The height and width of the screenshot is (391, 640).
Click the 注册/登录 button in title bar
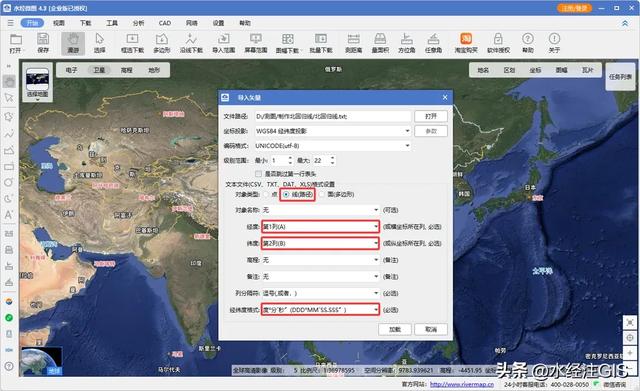point(574,8)
